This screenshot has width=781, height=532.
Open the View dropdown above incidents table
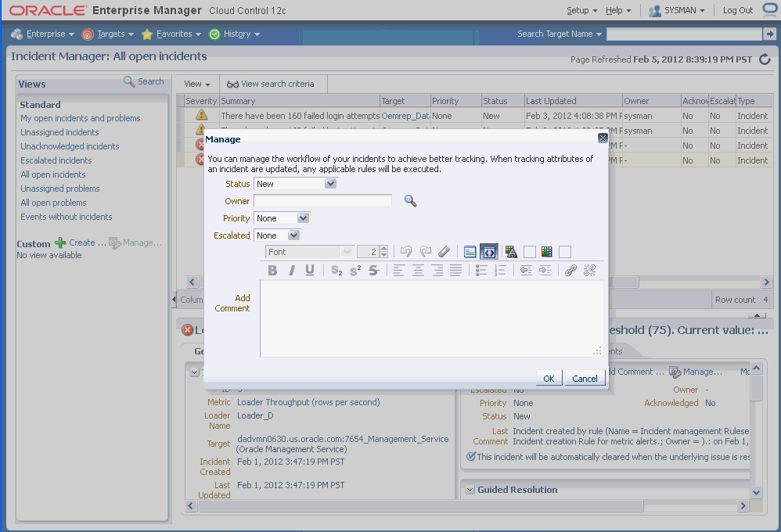pyautogui.click(x=196, y=84)
